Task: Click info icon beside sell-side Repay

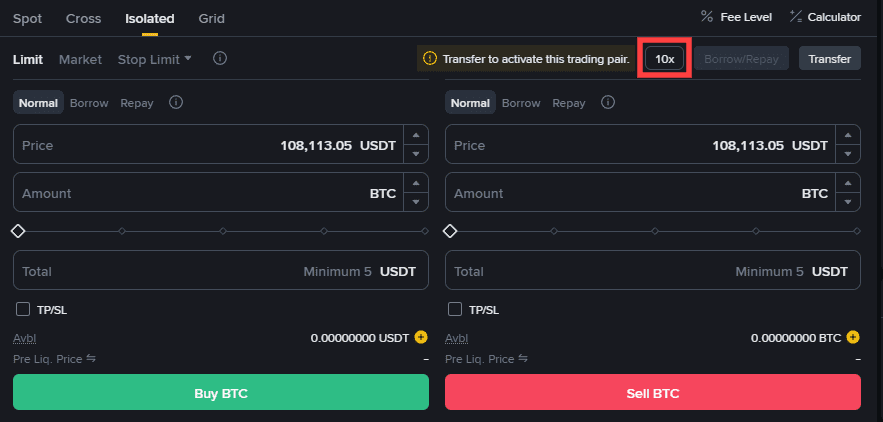Action: [608, 103]
